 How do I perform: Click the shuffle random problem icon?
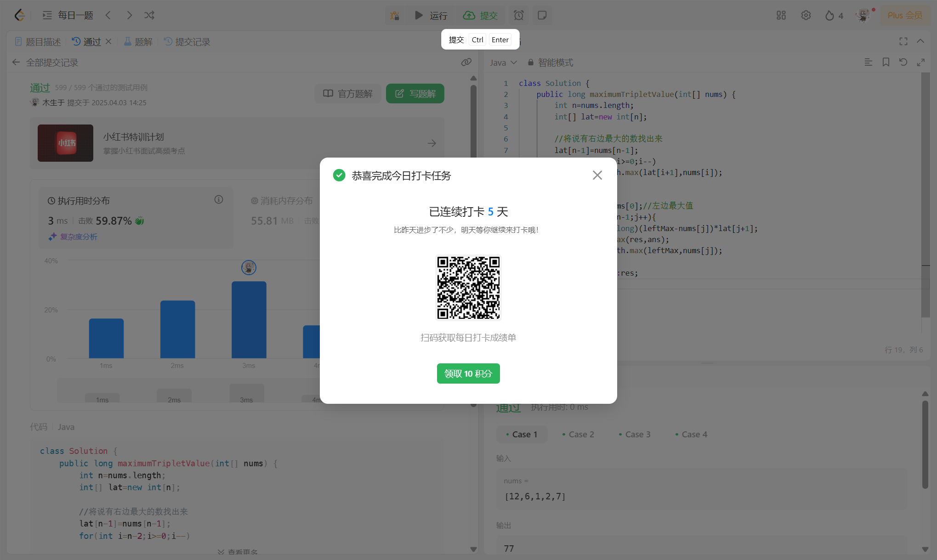pyautogui.click(x=149, y=15)
